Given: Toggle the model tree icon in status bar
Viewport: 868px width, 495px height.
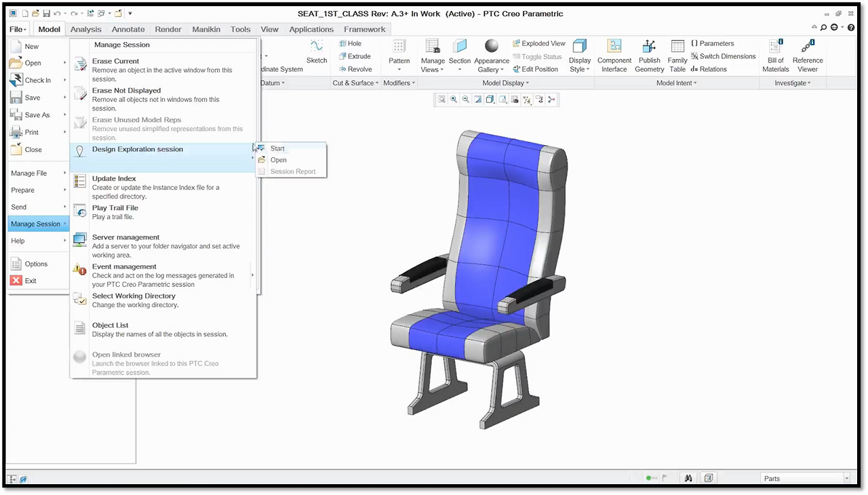Looking at the screenshot, I should (x=12, y=479).
